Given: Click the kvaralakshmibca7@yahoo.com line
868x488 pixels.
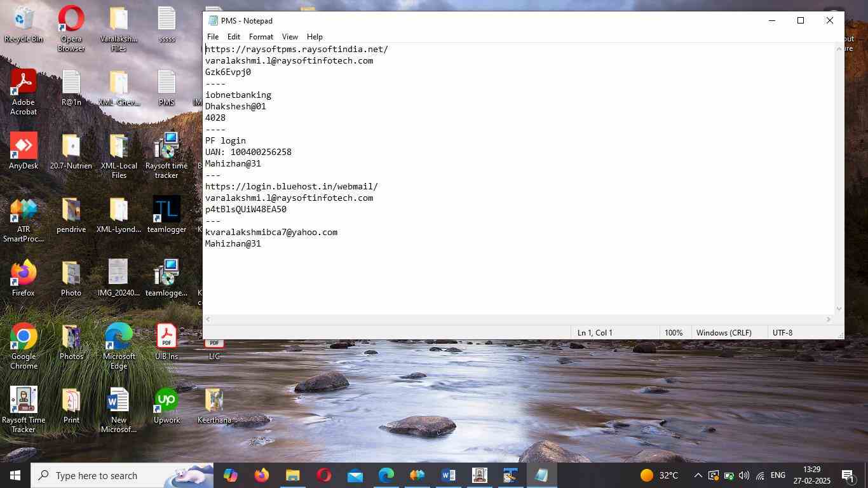Looking at the screenshot, I should (271, 233).
